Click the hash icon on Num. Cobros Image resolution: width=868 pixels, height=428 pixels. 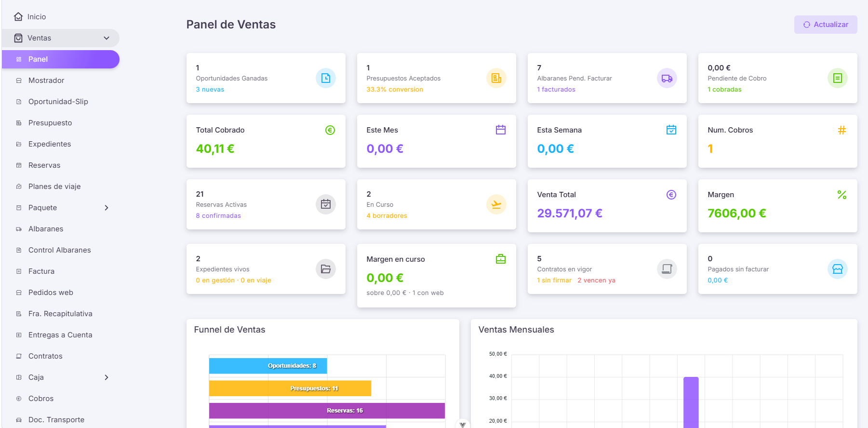point(842,130)
